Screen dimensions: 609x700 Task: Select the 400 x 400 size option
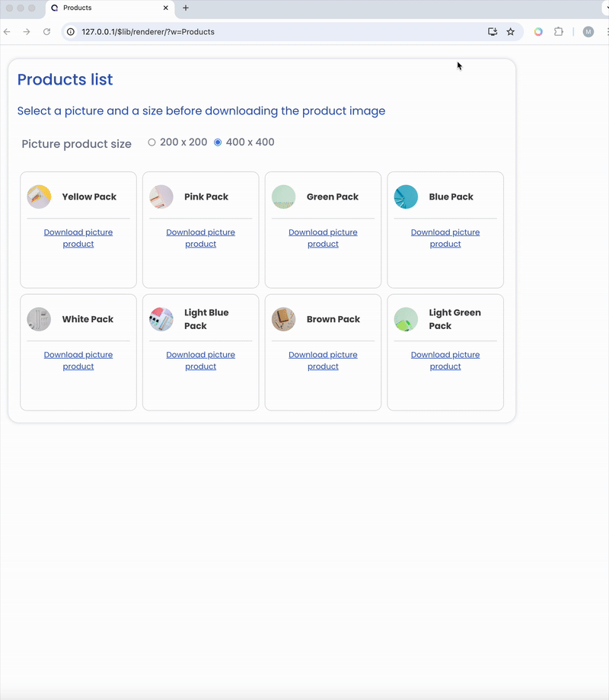point(218,142)
